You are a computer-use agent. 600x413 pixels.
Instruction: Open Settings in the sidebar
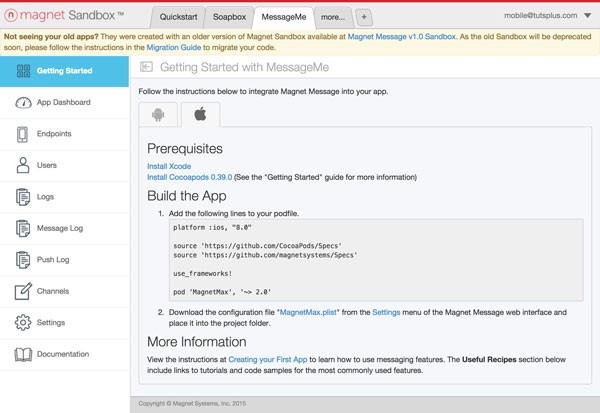64,323
